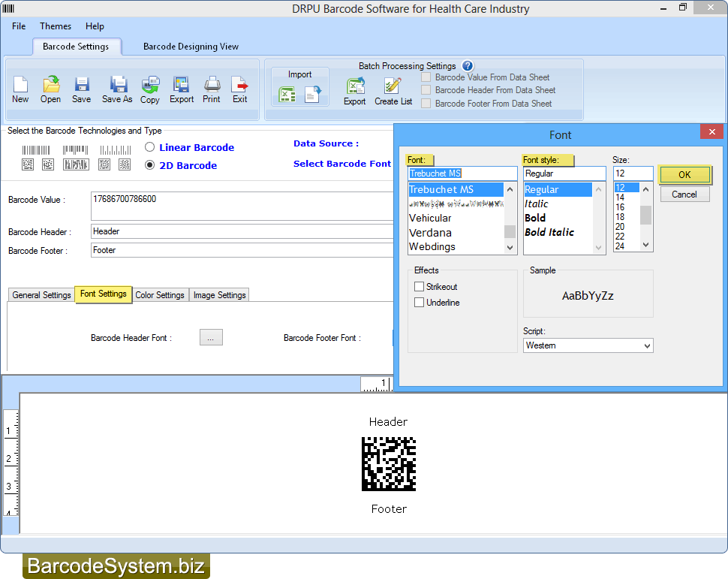Screen dimensions: 728x579
Task: Click the font list scroll-down arrow
Action: coord(510,248)
